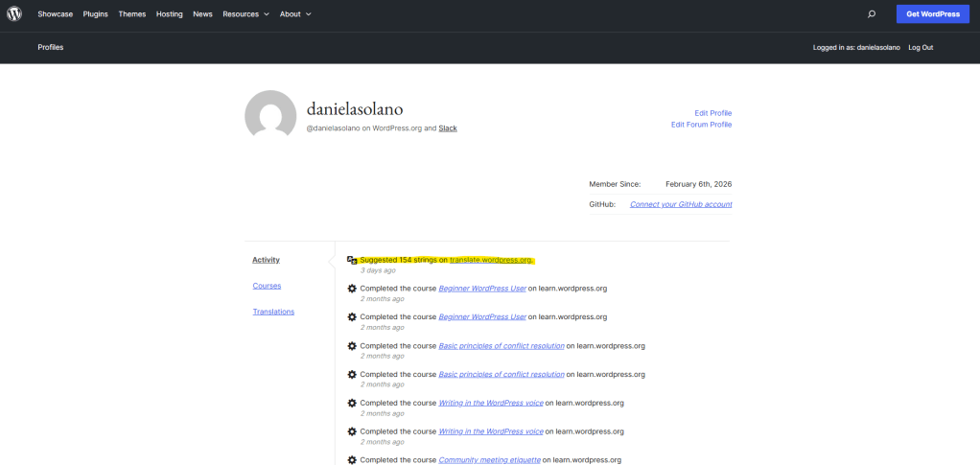This screenshot has height=465, width=980.
Task: Click the gear icon beside Community meeting etiquette
Action: pyautogui.click(x=352, y=460)
